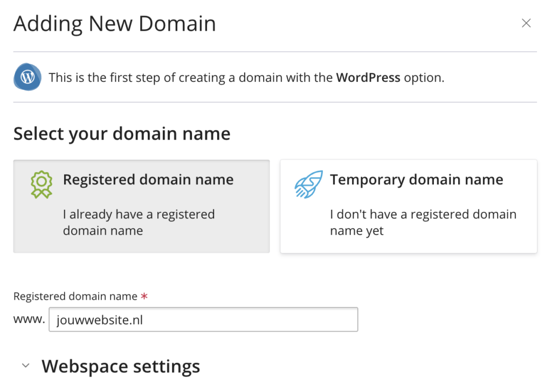Click 'I already have a registered domain name' text
The height and width of the screenshot is (392, 552).
pyautogui.click(x=139, y=222)
